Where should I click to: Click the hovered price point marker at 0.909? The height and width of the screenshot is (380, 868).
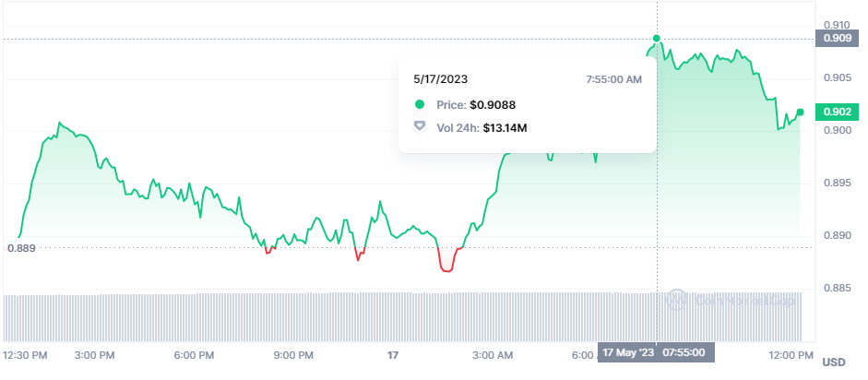coord(657,39)
